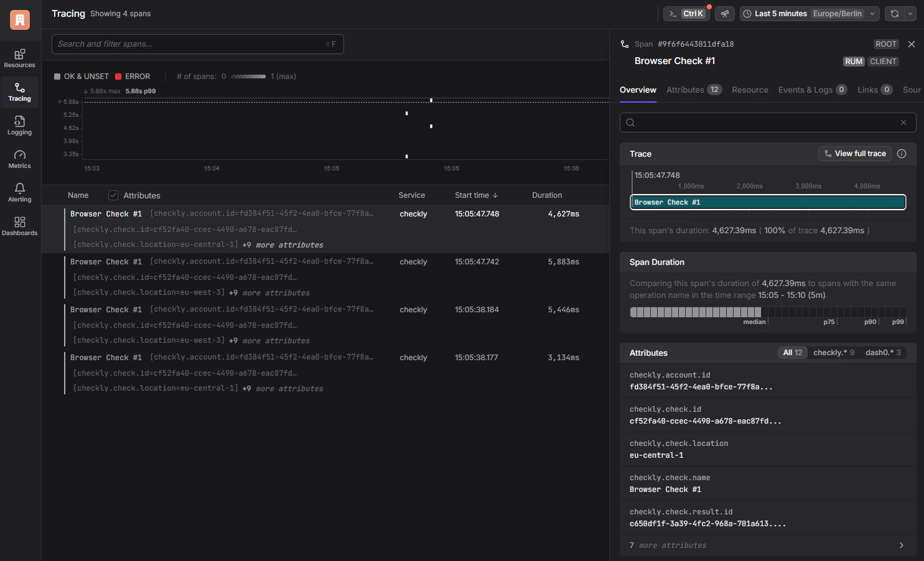
Task: Click the View full trace button
Action: point(854,154)
